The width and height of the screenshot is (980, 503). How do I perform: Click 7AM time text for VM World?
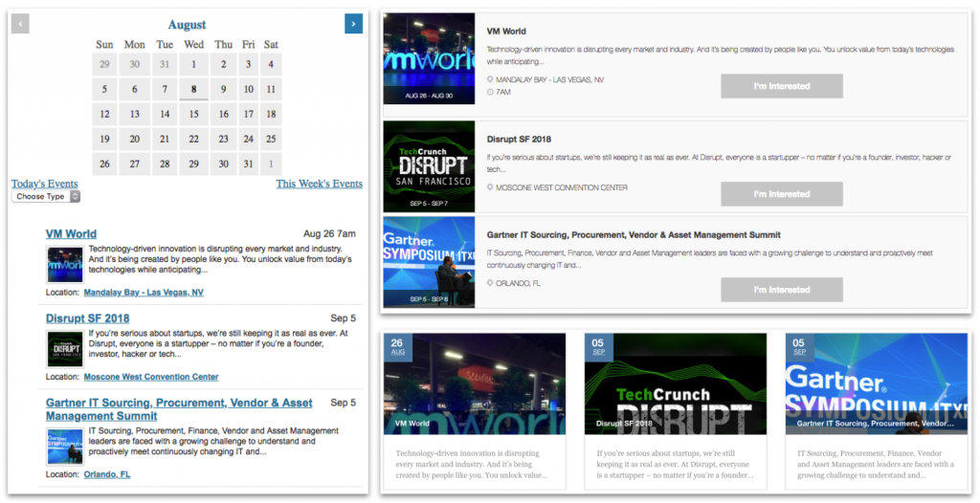tap(503, 92)
